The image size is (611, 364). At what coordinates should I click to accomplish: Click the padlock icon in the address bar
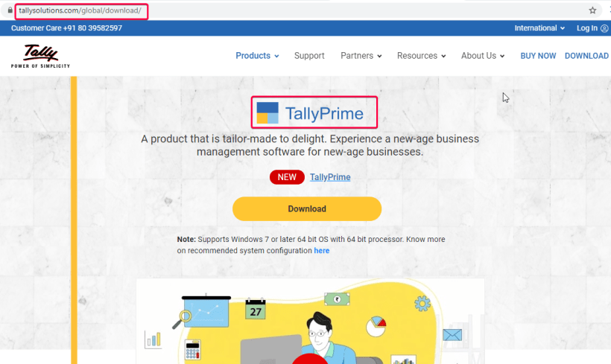point(10,10)
